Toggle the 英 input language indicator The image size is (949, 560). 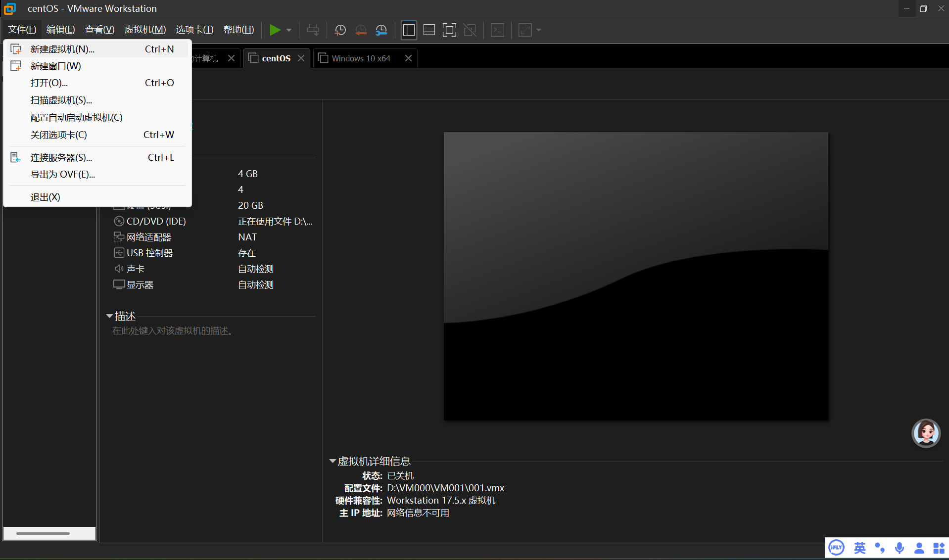[x=860, y=548]
